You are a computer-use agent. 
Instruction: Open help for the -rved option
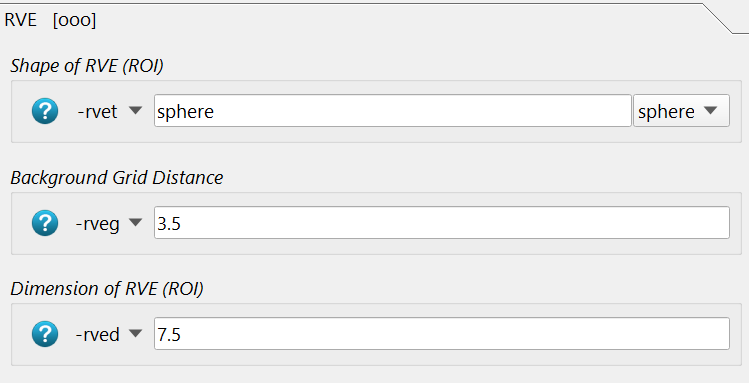(45, 334)
